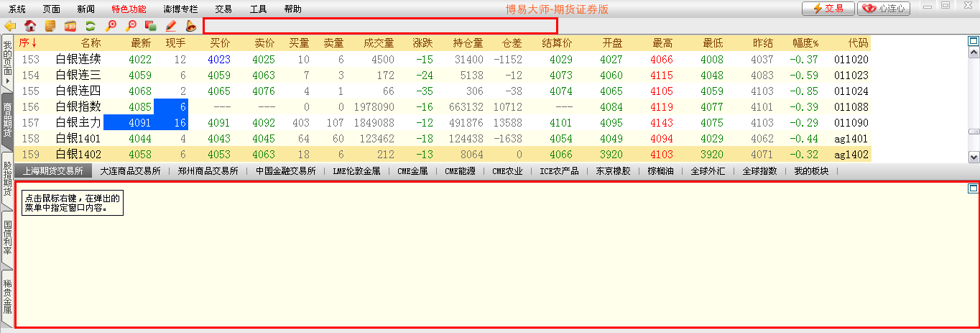Click the 交易 lightning button
The image size is (980, 333).
[828, 9]
